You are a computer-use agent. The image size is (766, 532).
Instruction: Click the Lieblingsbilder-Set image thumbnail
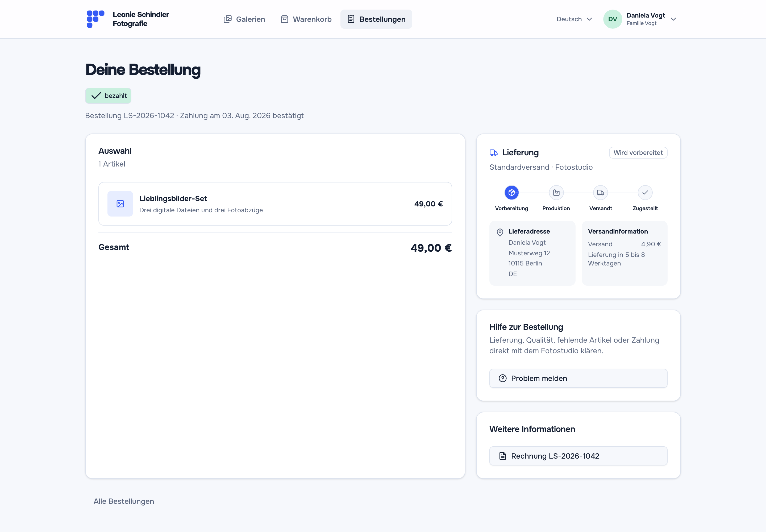120,204
